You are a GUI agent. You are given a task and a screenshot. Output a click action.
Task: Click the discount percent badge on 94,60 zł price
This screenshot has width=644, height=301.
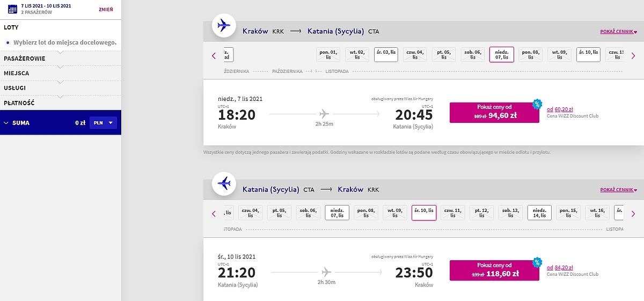pyautogui.click(x=537, y=104)
